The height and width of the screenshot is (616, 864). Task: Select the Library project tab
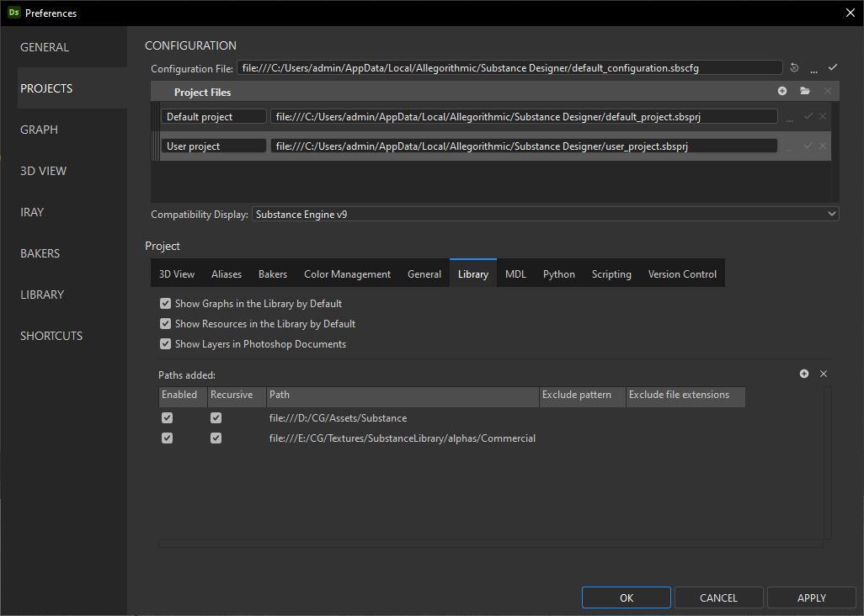[x=473, y=273]
